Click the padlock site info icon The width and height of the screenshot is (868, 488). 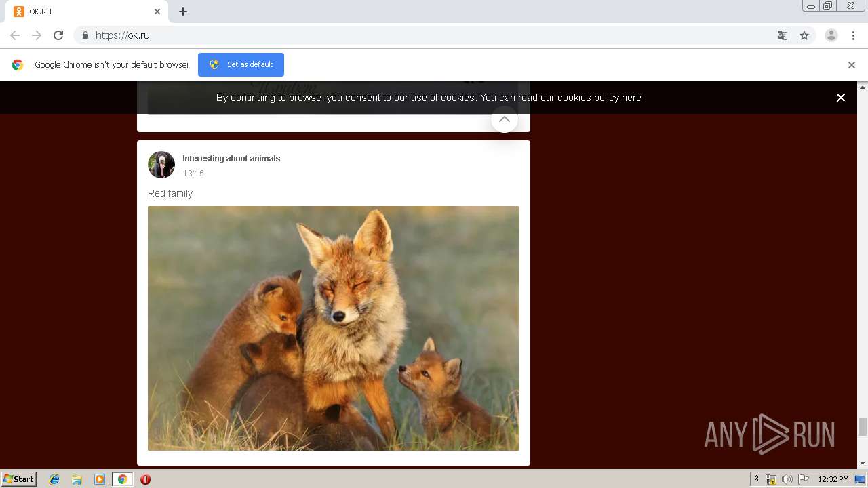[85, 35]
